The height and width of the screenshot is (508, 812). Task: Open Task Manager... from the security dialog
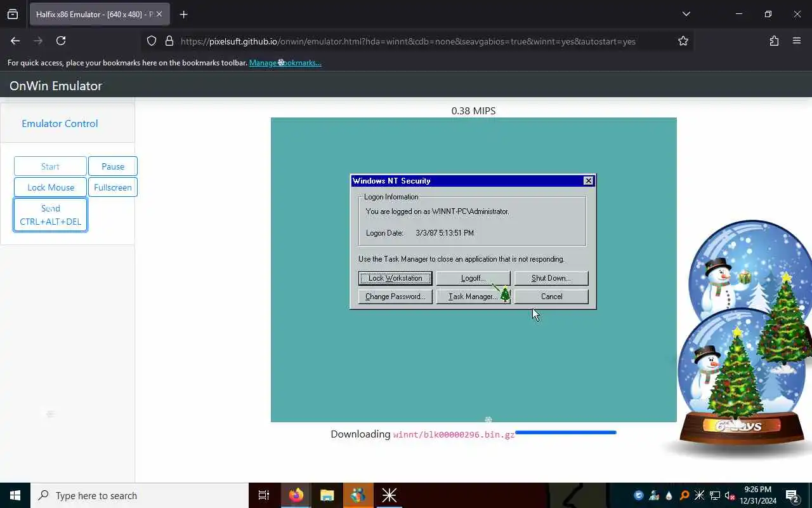[x=473, y=297]
